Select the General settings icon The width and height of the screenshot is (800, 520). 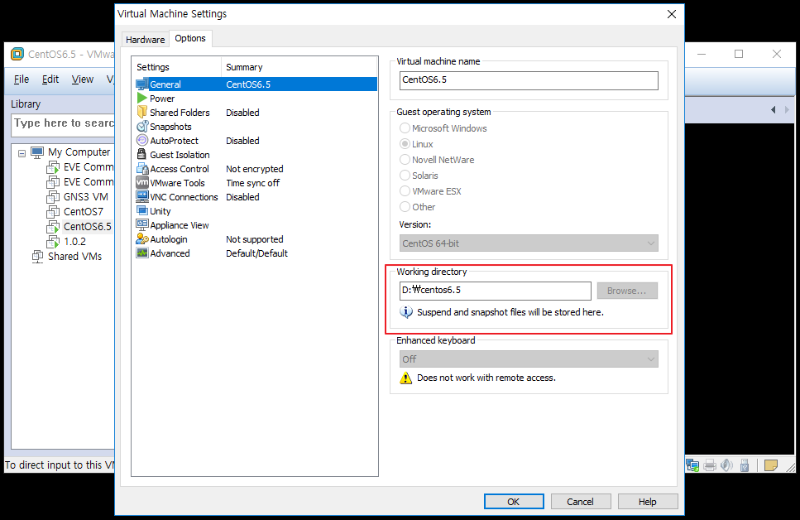[x=142, y=85]
